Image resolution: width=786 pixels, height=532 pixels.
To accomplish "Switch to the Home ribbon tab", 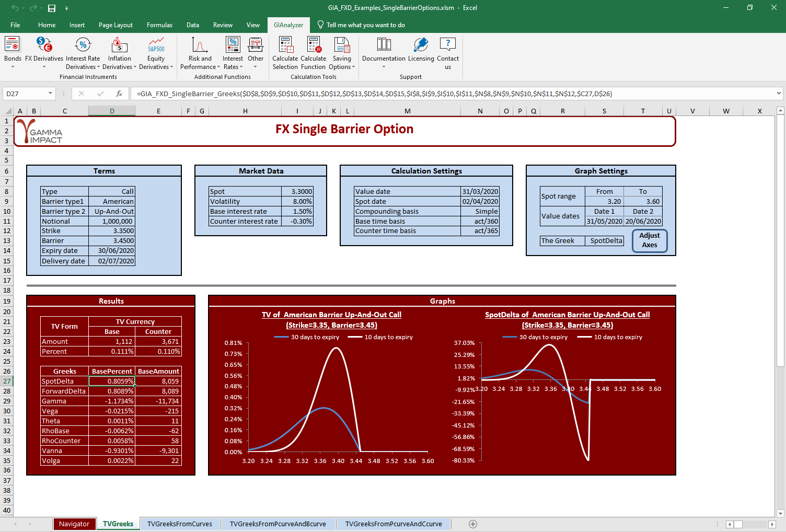I will pos(47,25).
